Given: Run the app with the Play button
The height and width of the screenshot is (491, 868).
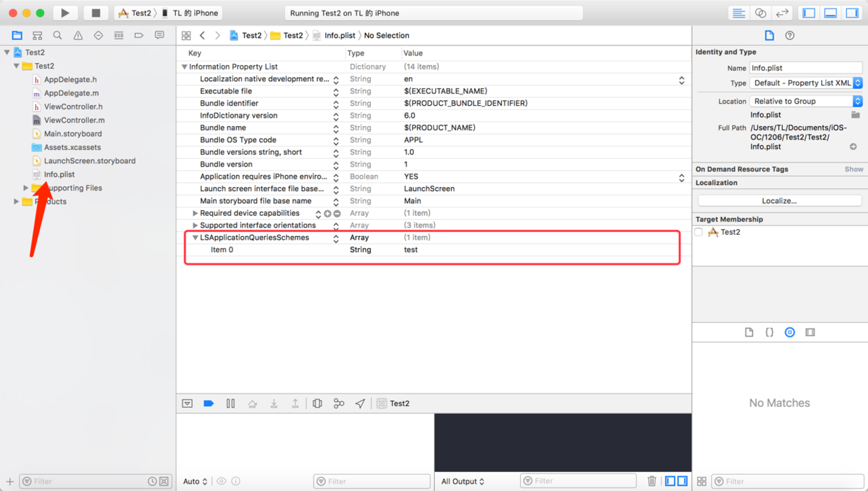Looking at the screenshot, I should tap(65, 13).
